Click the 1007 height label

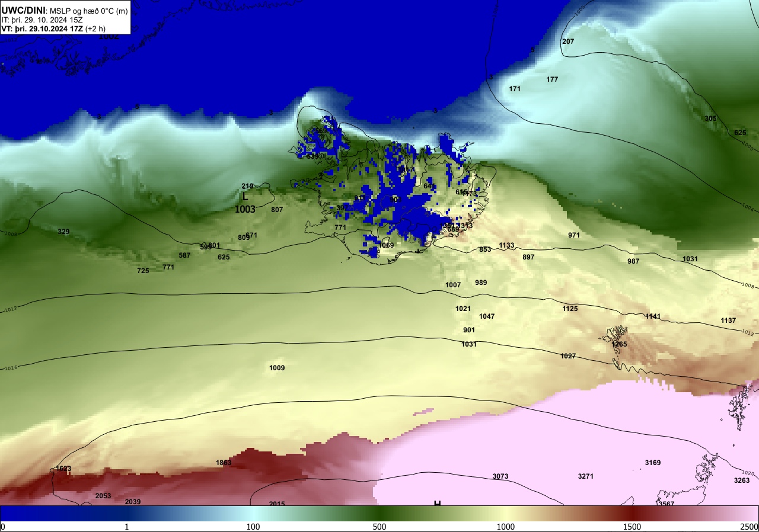click(x=453, y=285)
